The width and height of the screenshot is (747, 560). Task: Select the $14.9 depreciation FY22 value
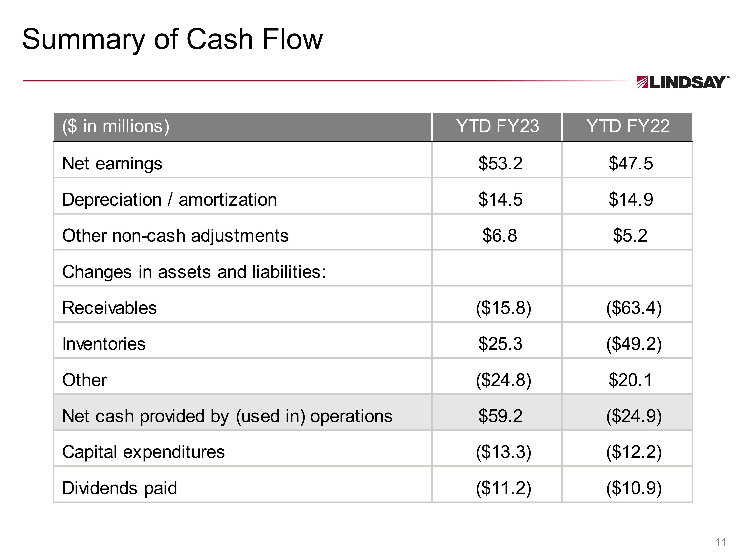pos(630,200)
